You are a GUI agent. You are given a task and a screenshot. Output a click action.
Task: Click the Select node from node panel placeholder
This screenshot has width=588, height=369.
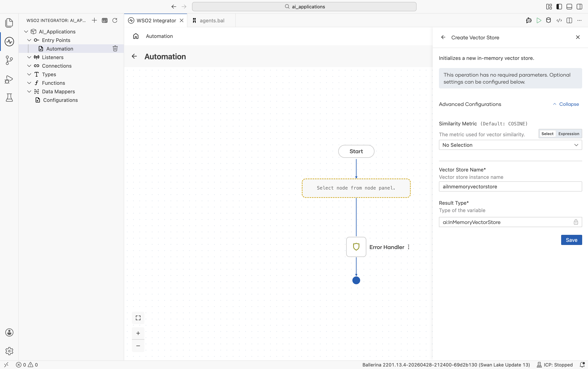point(356,188)
